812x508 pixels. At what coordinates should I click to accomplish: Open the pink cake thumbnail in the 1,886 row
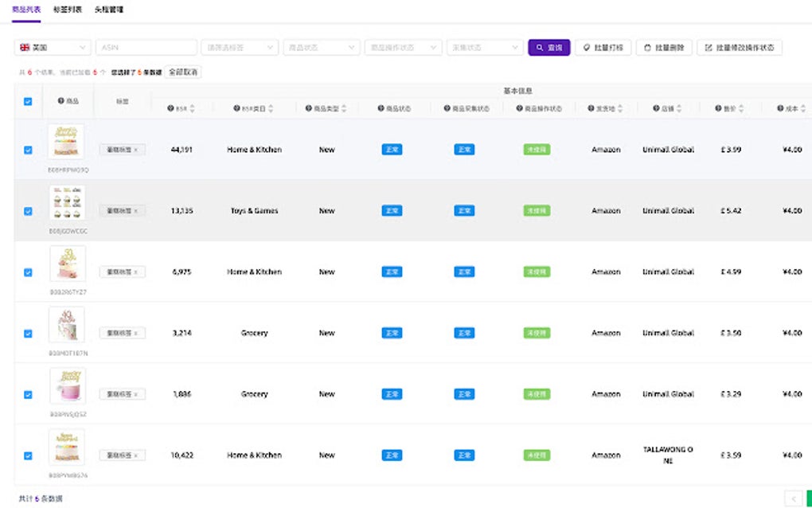[68, 386]
